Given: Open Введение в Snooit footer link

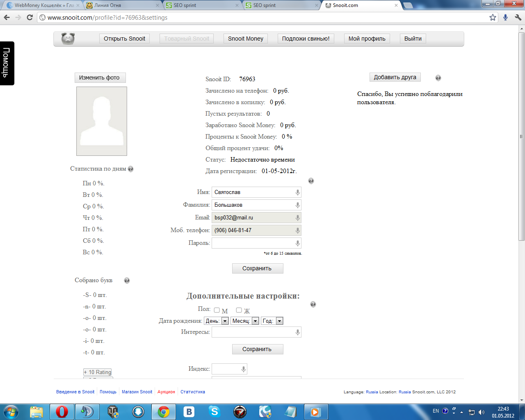Looking at the screenshot, I should point(75,392).
